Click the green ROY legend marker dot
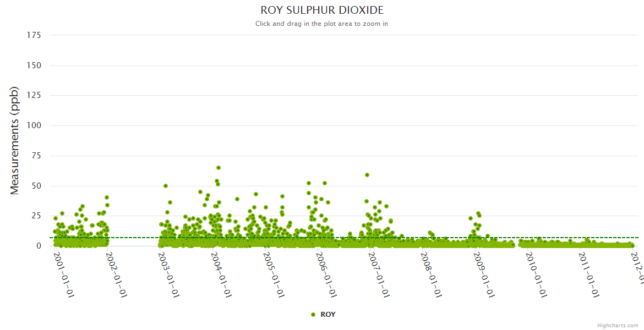 [x=313, y=315]
